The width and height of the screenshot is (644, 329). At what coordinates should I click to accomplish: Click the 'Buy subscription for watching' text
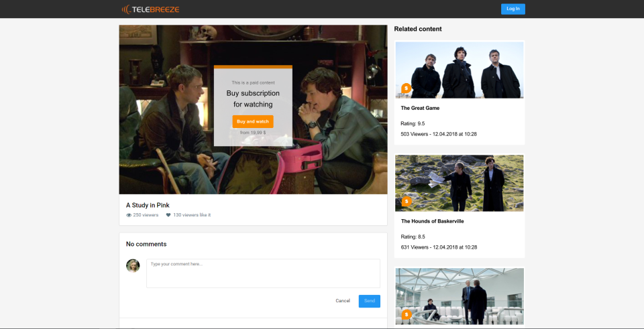(253, 99)
